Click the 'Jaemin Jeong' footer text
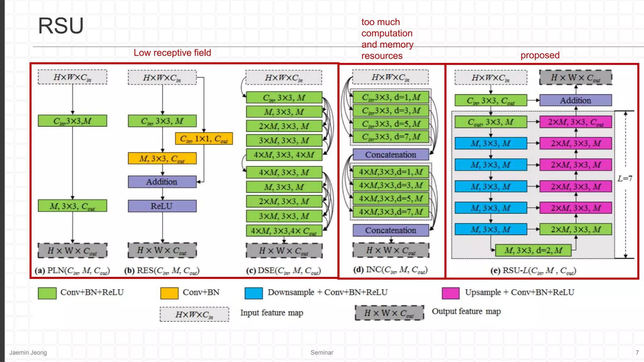644x362 pixels. [x=28, y=353]
